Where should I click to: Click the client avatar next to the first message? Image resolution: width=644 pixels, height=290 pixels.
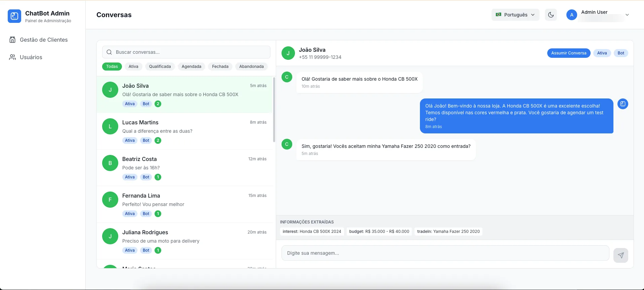click(x=287, y=77)
